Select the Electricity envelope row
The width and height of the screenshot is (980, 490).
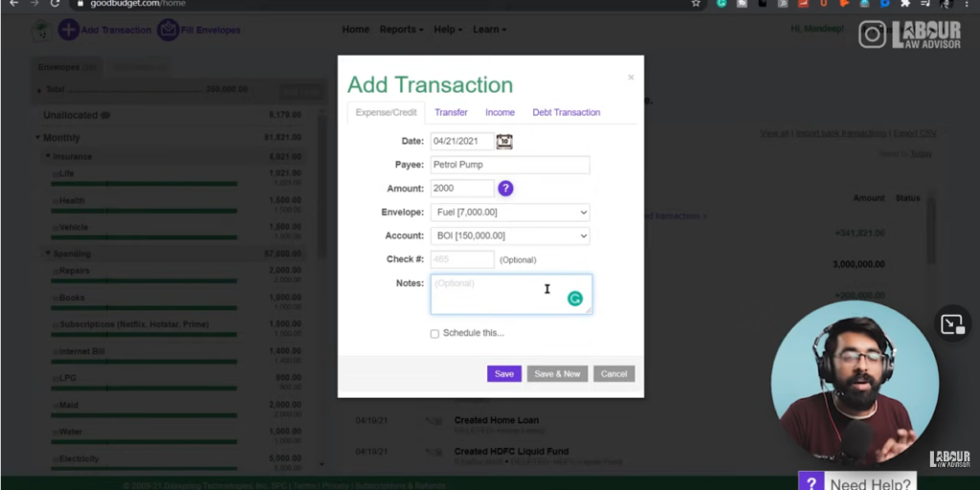pyautogui.click(x=176, y=462)
